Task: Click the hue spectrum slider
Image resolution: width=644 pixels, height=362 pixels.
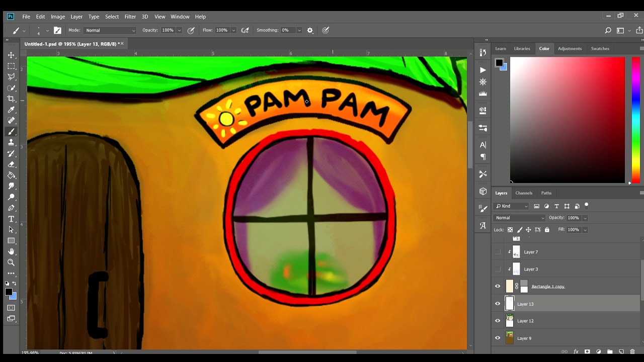Action: point(636,120)
